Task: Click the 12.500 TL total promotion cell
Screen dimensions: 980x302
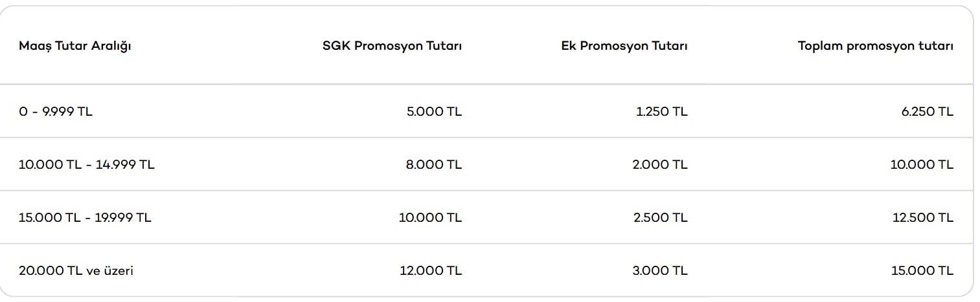Action: (x=922, y=217)
